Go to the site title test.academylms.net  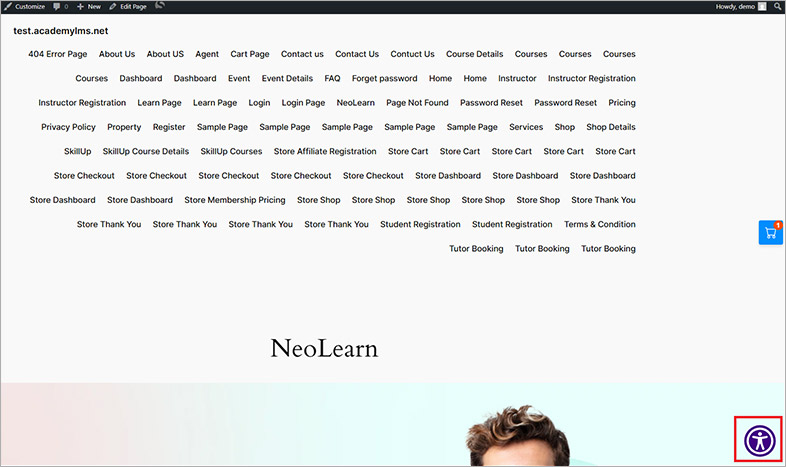coord(61,31)
